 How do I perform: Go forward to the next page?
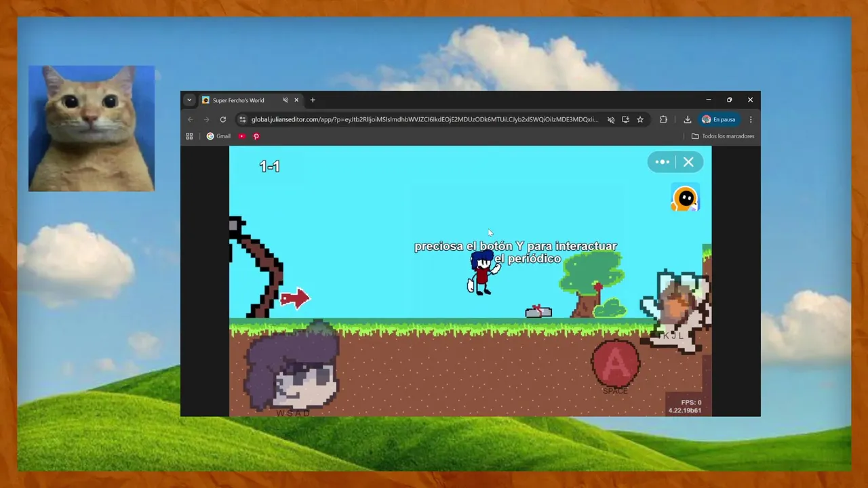(x=207, y=119)
